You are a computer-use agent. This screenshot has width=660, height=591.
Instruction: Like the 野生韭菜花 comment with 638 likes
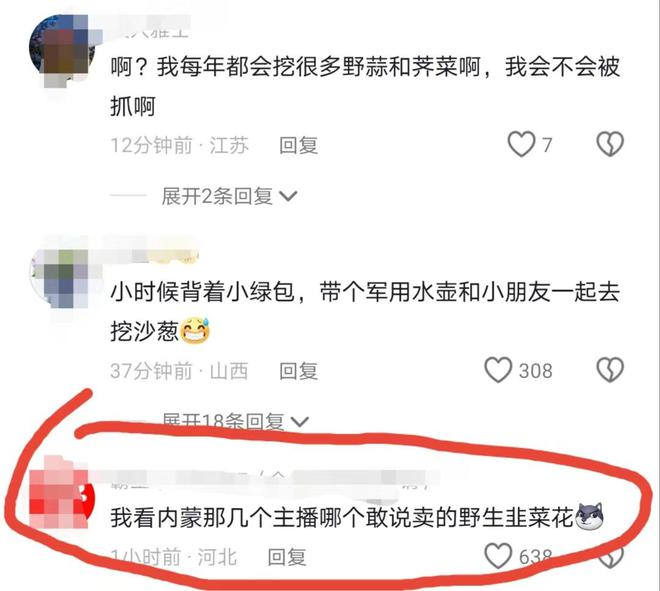coord(498,556)
